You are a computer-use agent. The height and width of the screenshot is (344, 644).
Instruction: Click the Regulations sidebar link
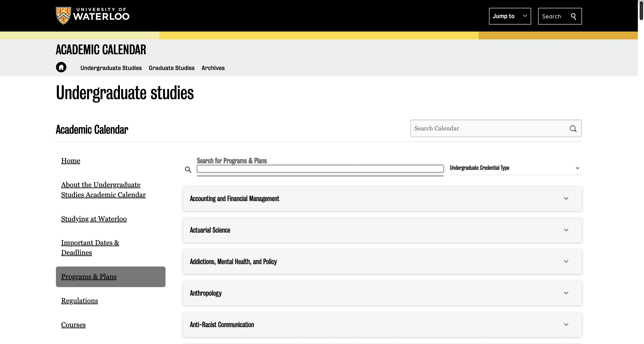[80, 301]
